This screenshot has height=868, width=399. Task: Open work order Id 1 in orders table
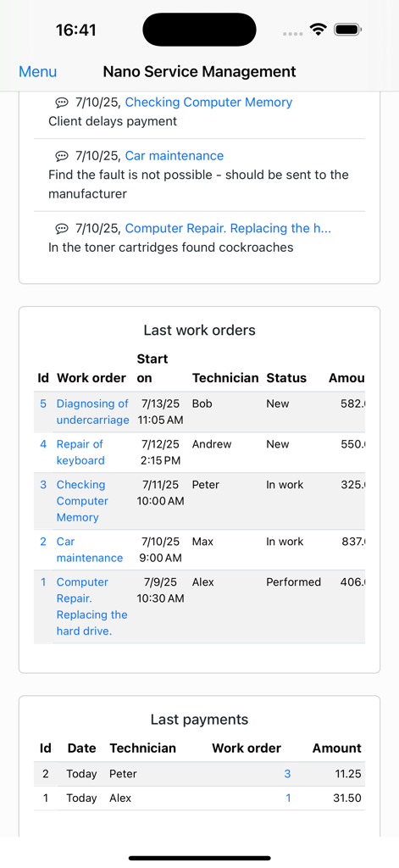point(43,581)
